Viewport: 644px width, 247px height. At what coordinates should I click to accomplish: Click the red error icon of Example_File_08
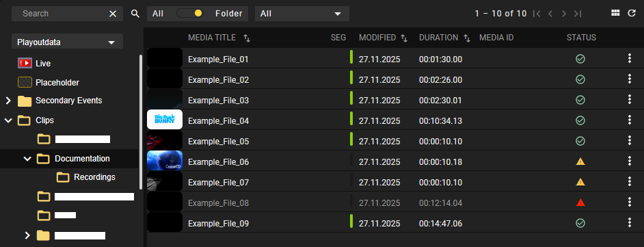click(x=580, y=203)
